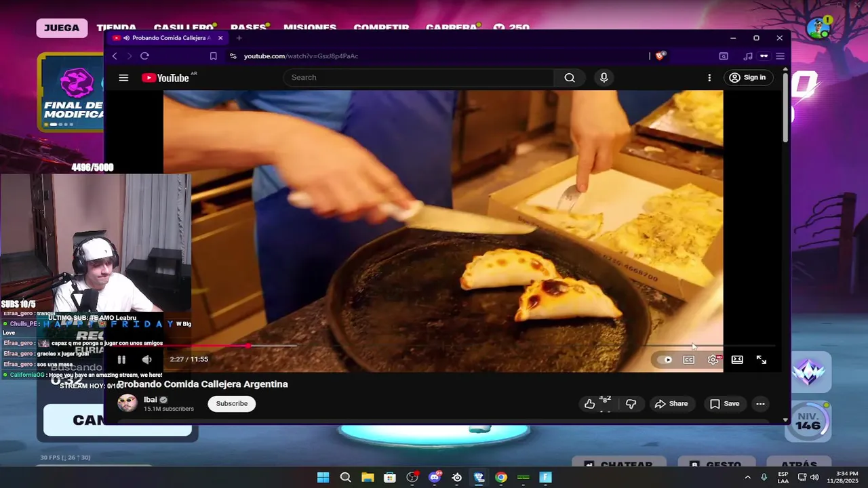
Task: Save the video to a playlist
Action: coord(724,404)
